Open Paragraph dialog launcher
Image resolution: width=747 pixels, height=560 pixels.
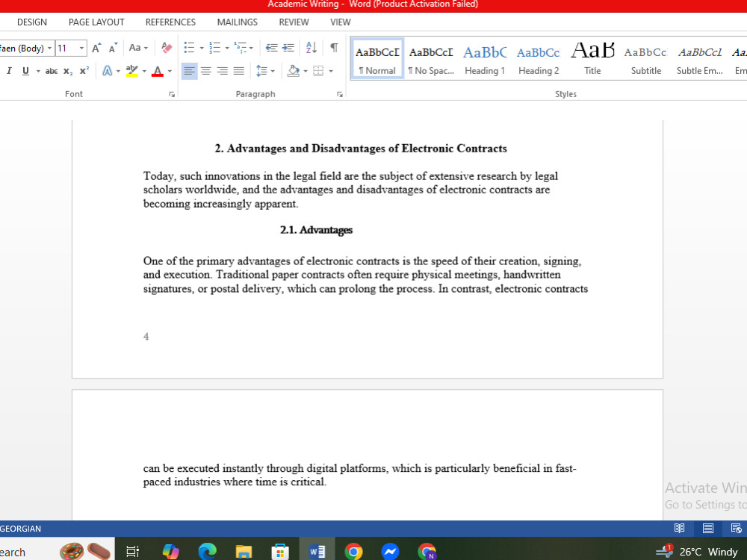coord(340,94)
